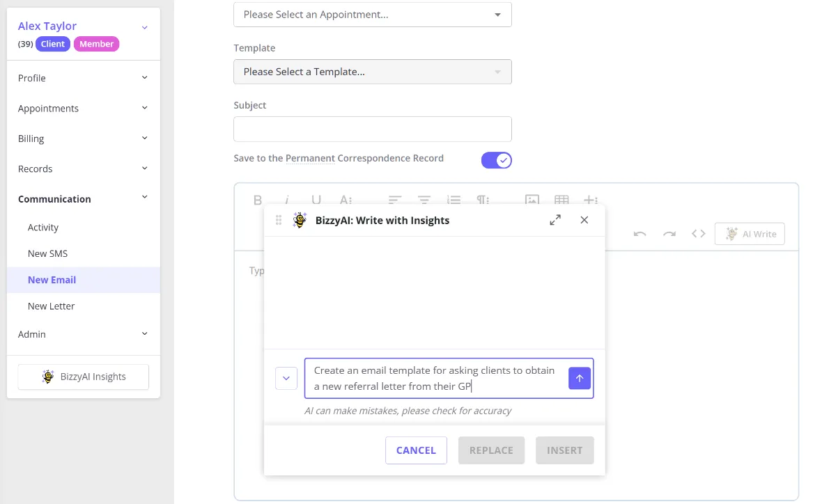This screenshot has width=822, height=504.
Task: Click the paragraph format icon
Action: tap(483, 200)
